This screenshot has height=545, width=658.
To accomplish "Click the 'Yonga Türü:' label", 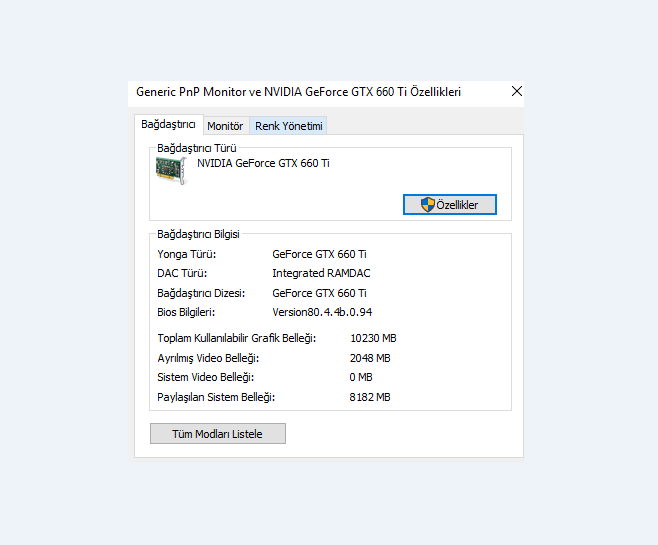I will 187,254.
